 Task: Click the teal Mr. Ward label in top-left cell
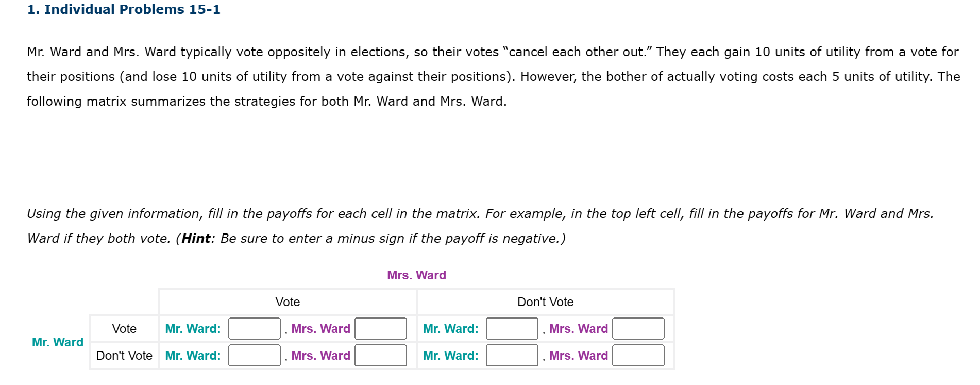tap(192, 328)
